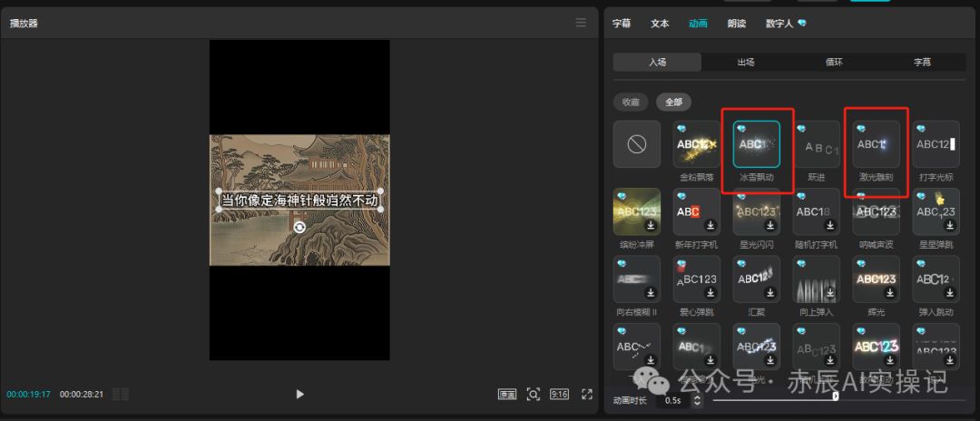Download the 汇聚 animation via its arrow icon
The image size is (980, 421).
tap(770, 292)
